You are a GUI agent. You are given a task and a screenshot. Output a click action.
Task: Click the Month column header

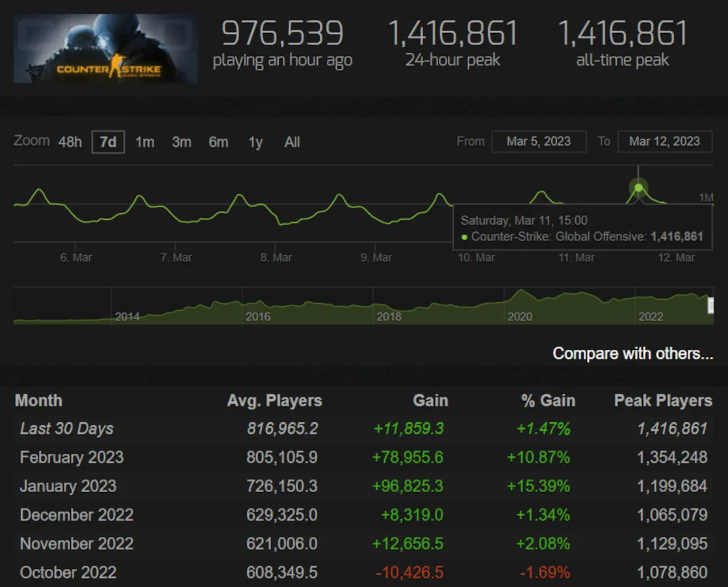click(38, 400)
